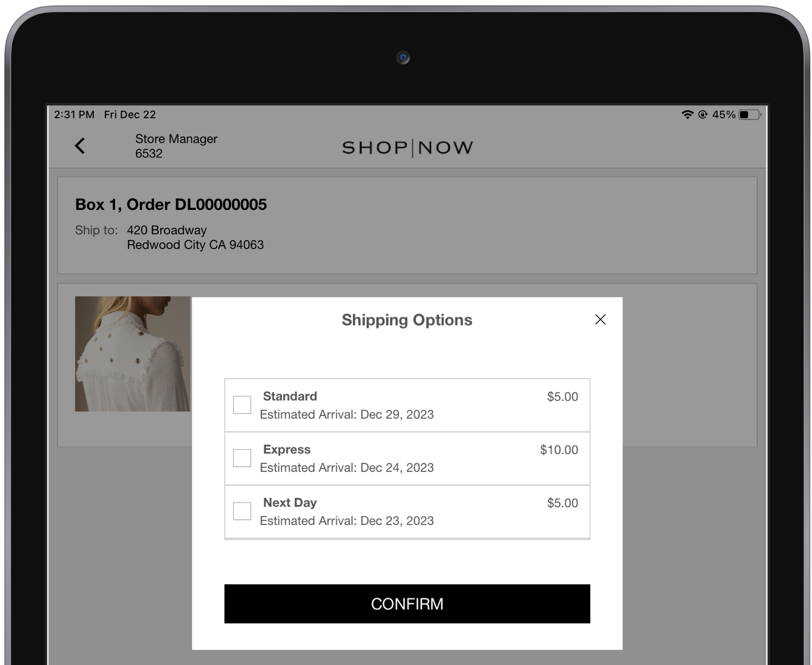The width and height of the screenshot is (812, 665).
Task: Tap the Wi-Fi status icon
Action: (687, 114)
